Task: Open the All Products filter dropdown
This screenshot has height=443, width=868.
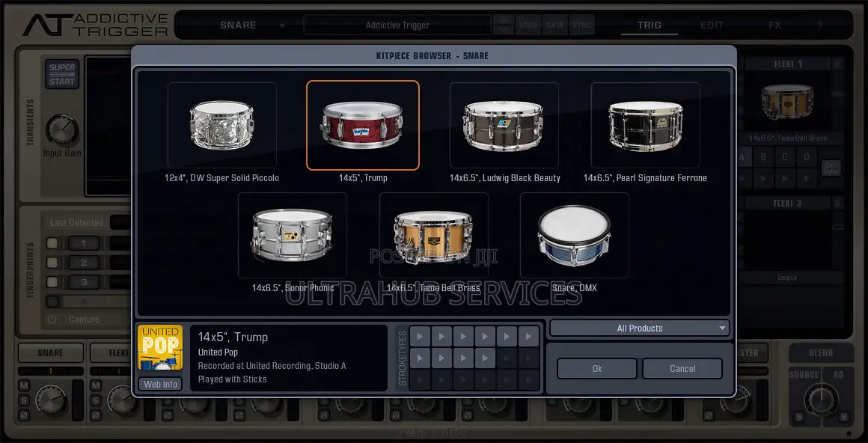Action: pos(639,329)
